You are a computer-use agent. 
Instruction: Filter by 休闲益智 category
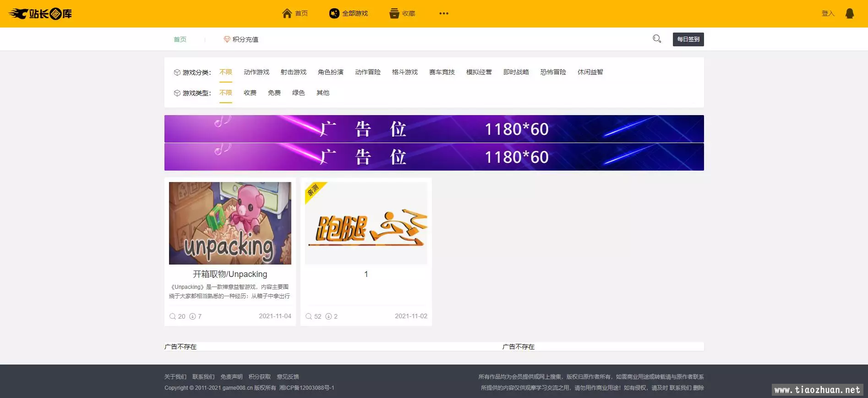coord(590,72)
